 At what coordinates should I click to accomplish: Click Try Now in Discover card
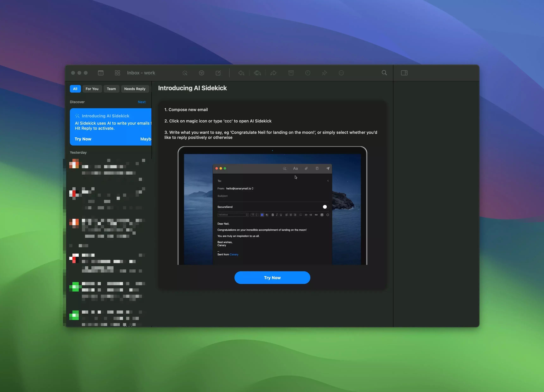[83, 139]
